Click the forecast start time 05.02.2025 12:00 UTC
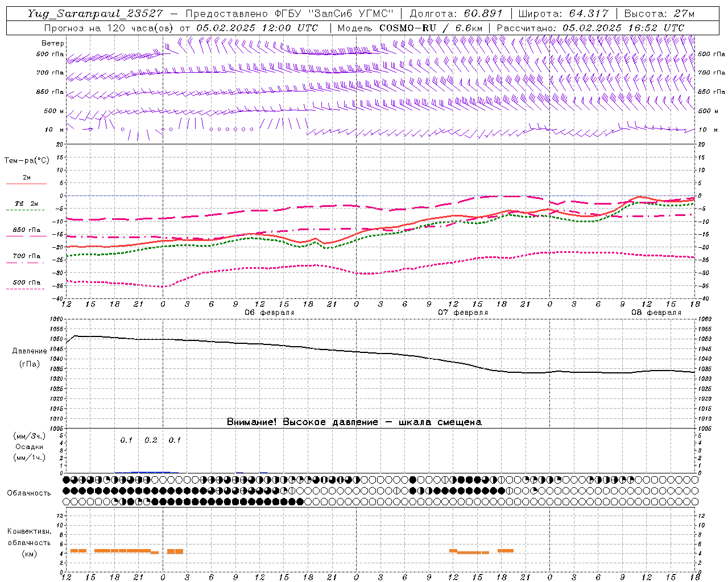 pos(257,28)
